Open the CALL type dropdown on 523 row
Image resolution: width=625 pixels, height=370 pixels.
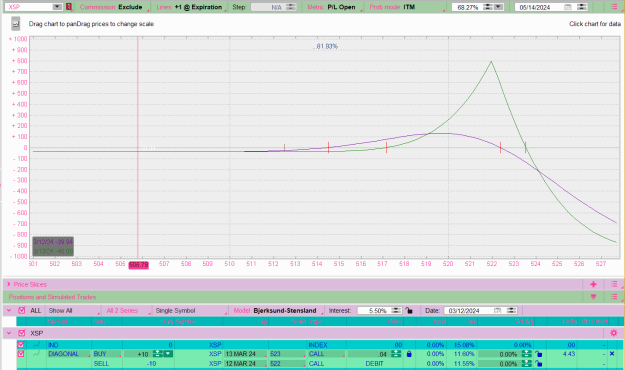[x=326, y=354]
